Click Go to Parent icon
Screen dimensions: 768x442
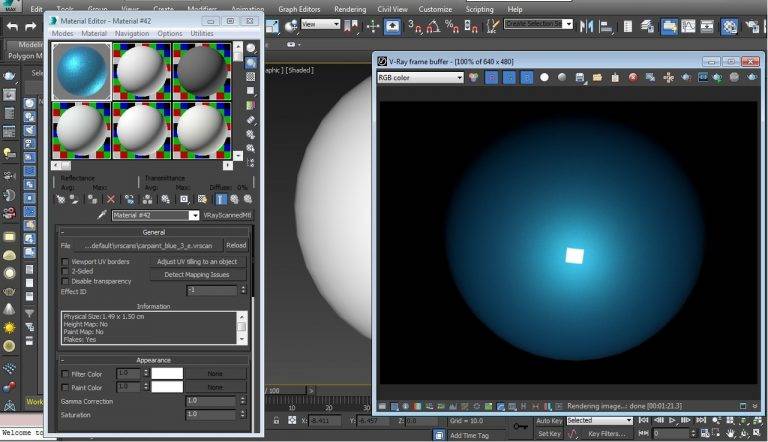(x=234, y=199)
